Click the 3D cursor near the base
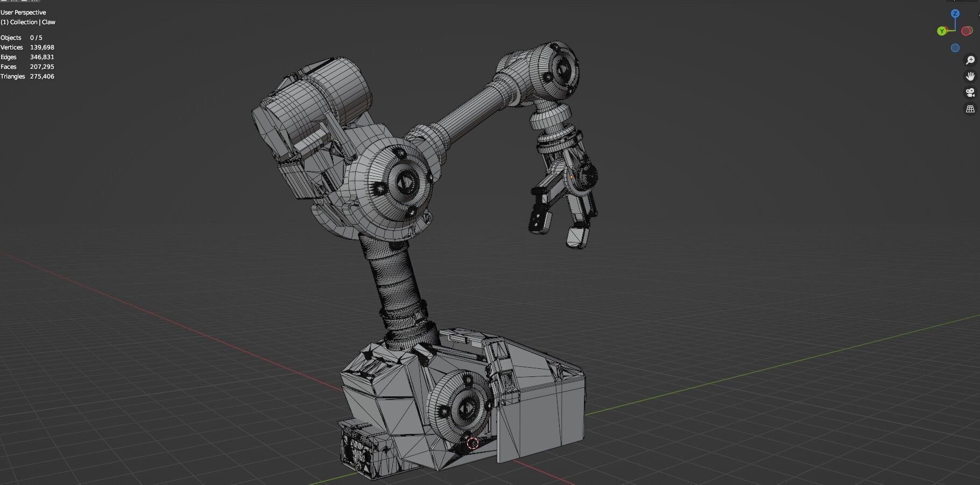Screen dimensions: 980x485 coord(473,443)
